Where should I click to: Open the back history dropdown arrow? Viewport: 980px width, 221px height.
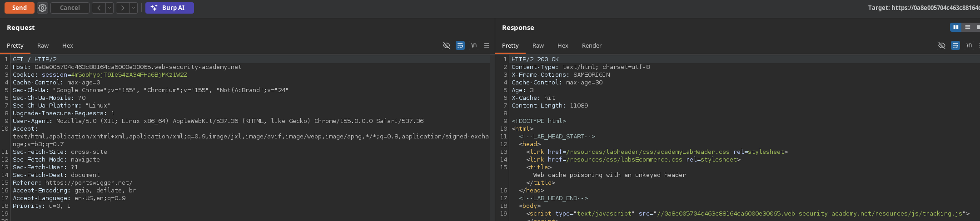(x=109, y=8)
